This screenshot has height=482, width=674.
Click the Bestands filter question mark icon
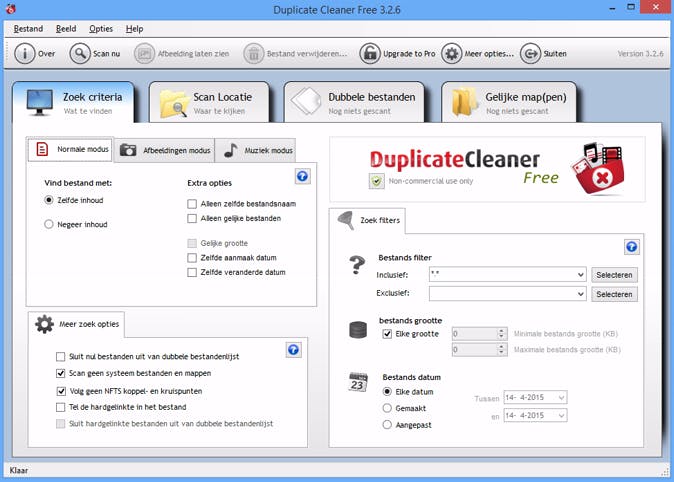point(357,264)
